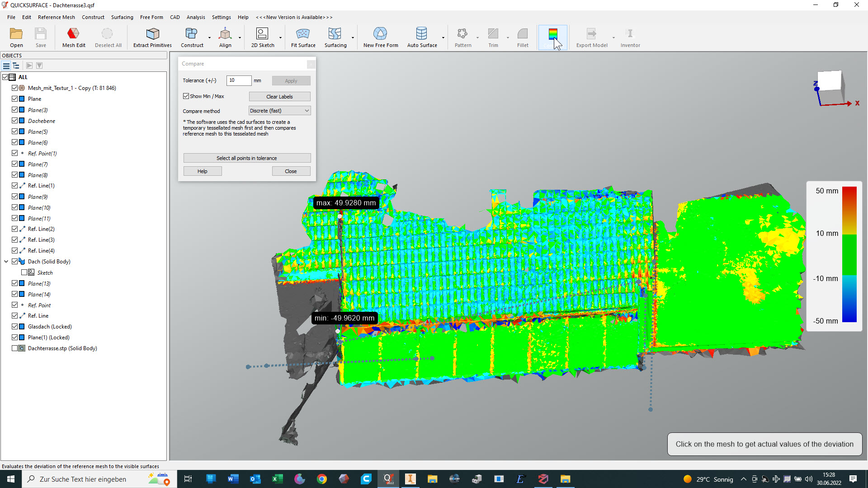The width and height of the screenshot is (868, 488).
Task: Click the Export Model icon
Action: (591, 37)
